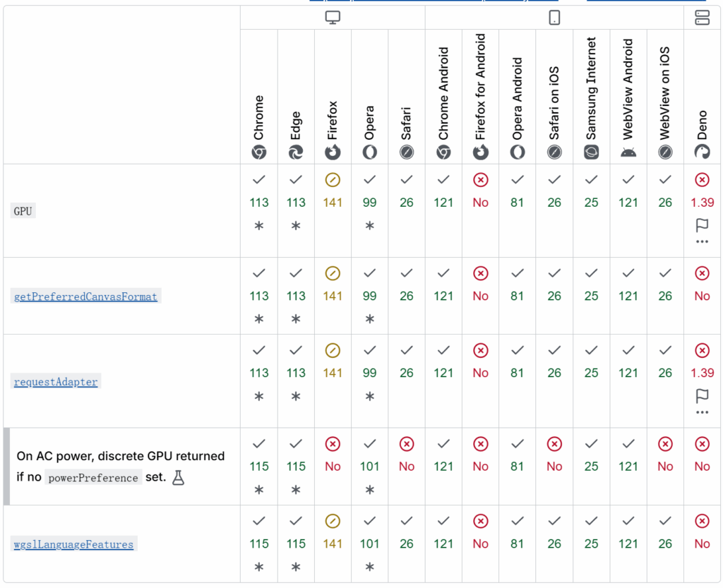723x588 pixels.
Task: Click the server platform icon above Deno
Action: tap(702, 18)
